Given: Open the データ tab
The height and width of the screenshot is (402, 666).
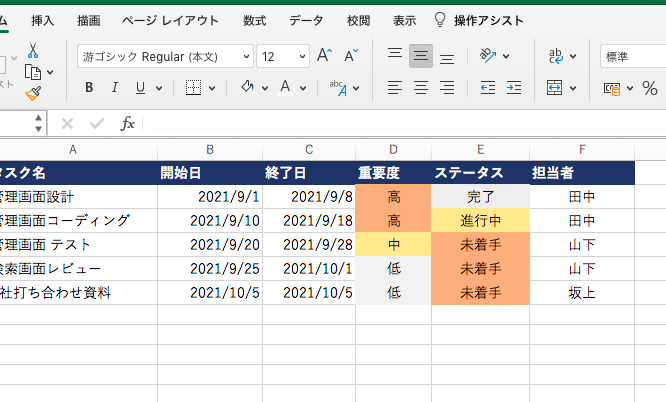Looking at the screenshot, I should coord(306,20).
